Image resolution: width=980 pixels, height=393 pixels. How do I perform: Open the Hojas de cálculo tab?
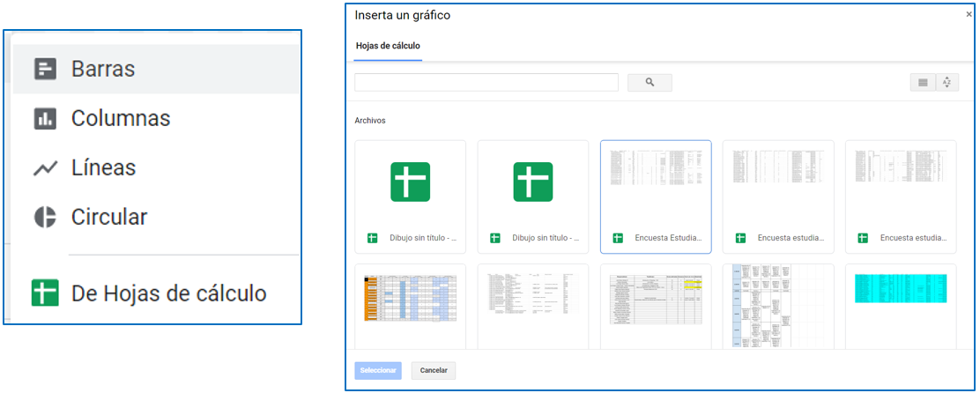(x=388, y=46)
